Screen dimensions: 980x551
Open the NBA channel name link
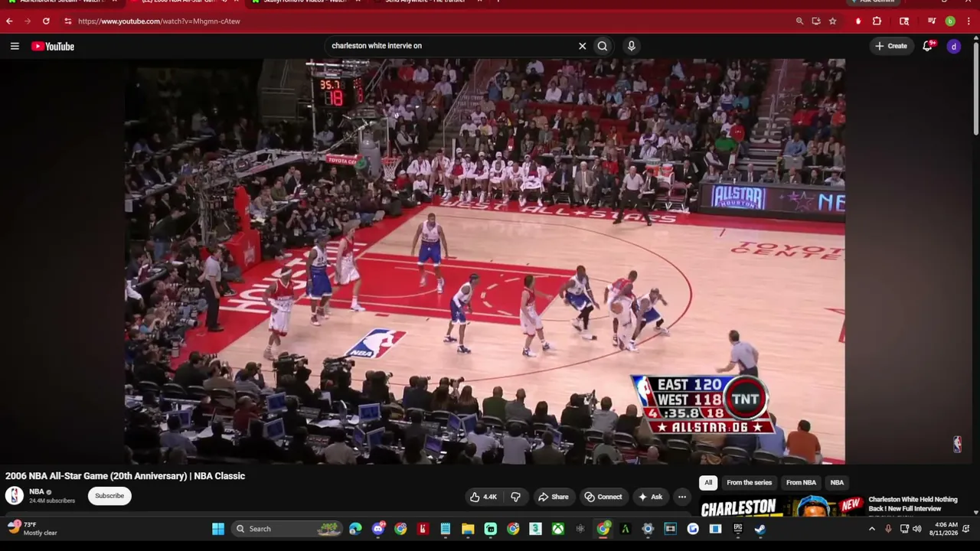pyautogui.click(x=36, y=492)
